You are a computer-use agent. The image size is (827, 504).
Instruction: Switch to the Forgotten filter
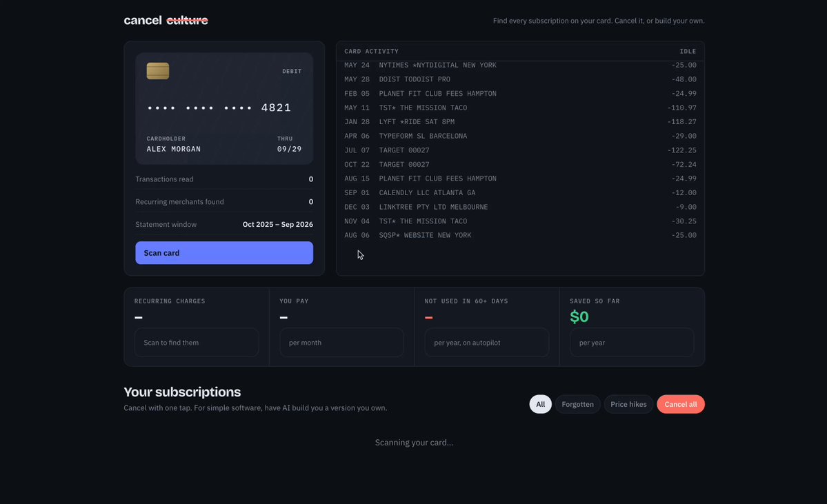pos(577,404)
